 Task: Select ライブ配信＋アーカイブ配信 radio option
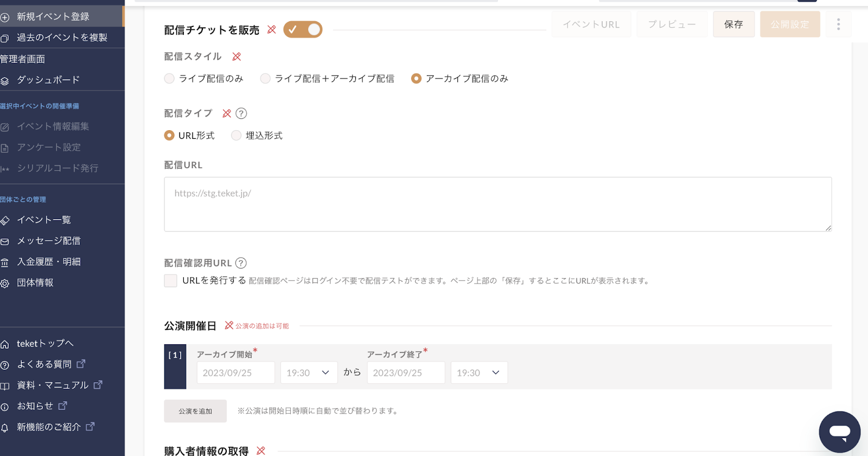pos(265,79)
